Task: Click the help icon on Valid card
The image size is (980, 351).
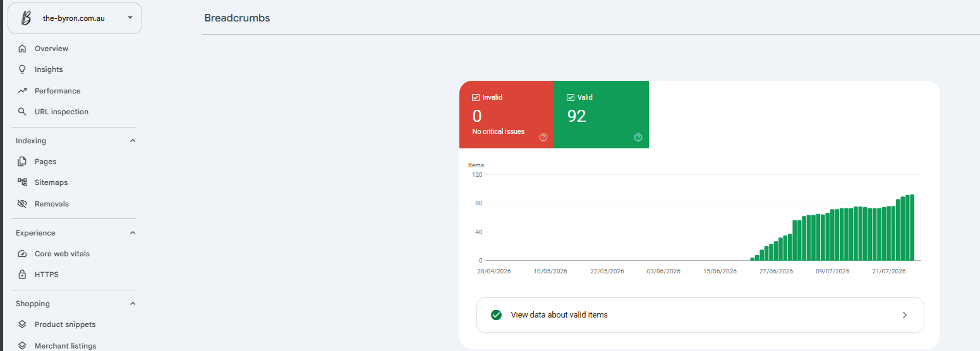Action: [638, 138]
